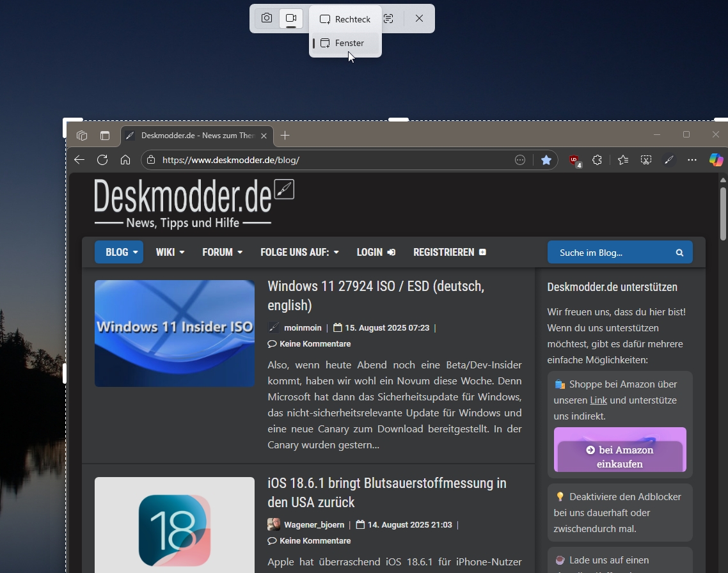The height and width of the screenshot is (573, 728).
Task: Open Edge Settings and more menu
Action: (x=692, y=160)
